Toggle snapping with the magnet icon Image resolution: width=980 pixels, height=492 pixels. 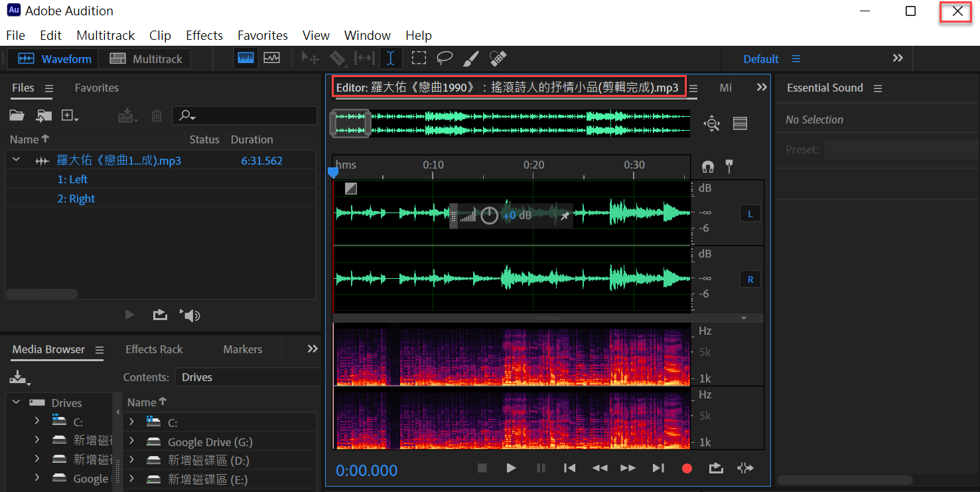[x=708, y=166]
